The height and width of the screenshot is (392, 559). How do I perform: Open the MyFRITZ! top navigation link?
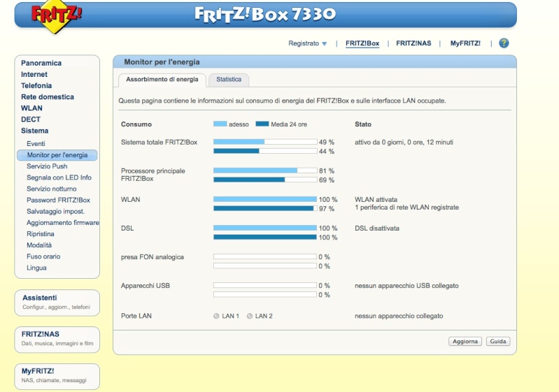[465, 43]
